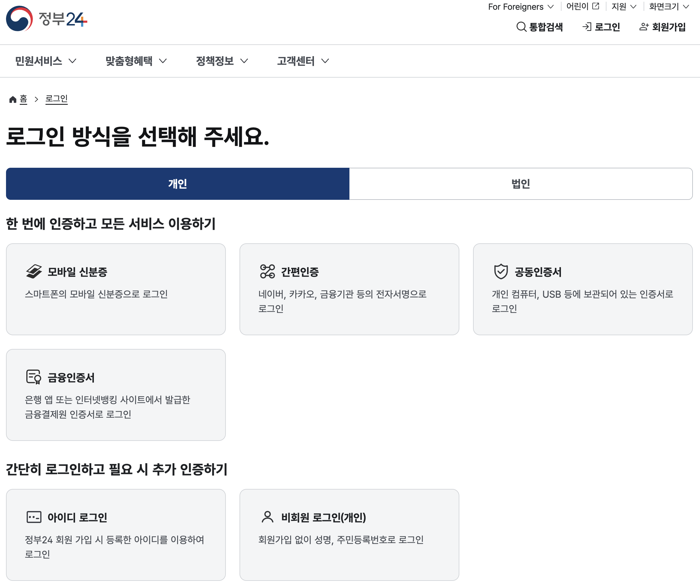Open the 민원서비스 menu
This screenshot has width=700, height=588.
pyautogui.click(x=46, y=61)
